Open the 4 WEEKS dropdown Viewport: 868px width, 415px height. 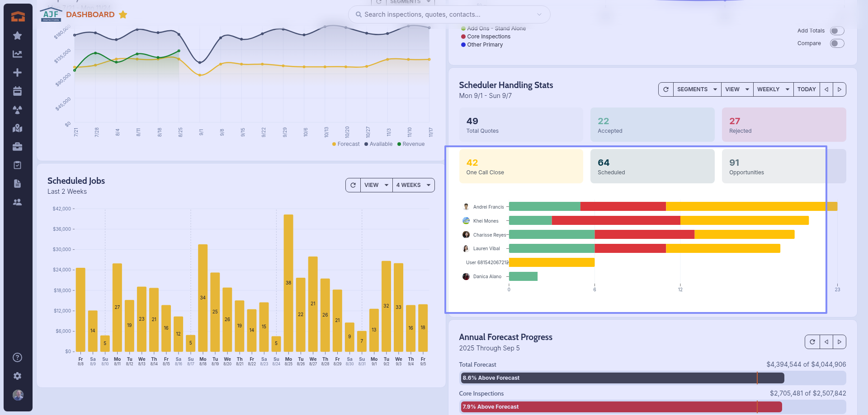pos(413,185)
